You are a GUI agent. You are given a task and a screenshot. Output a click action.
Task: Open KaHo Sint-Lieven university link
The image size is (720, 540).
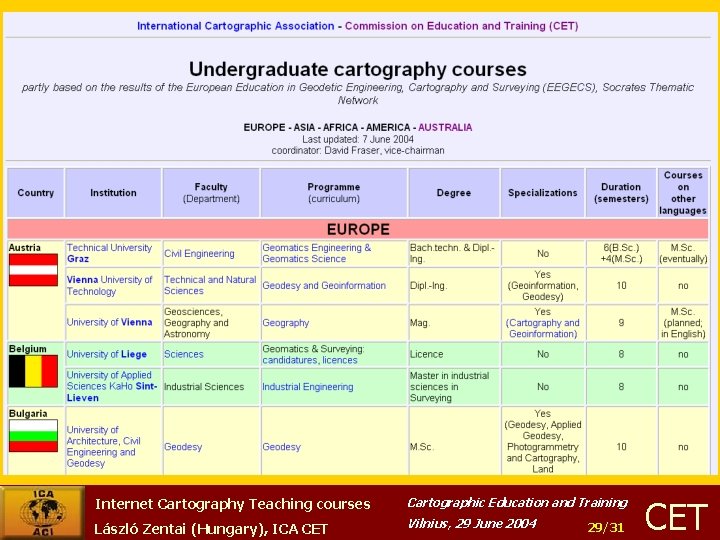(112, 386)
